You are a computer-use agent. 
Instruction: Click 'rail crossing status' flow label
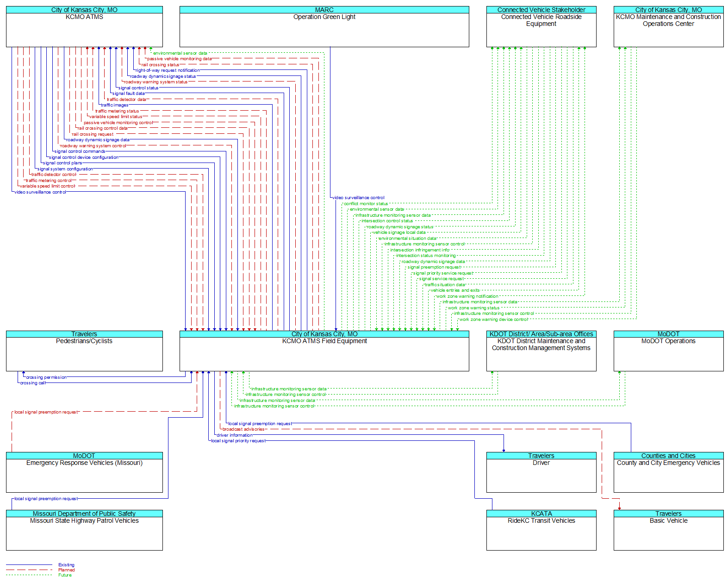pos(160,65)
